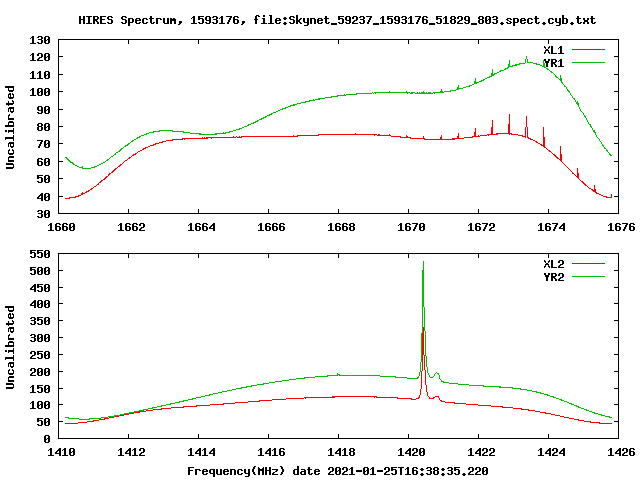Click the 1424 x-axis tick label
Screen dimensions: 640x480
coord(551,452)
